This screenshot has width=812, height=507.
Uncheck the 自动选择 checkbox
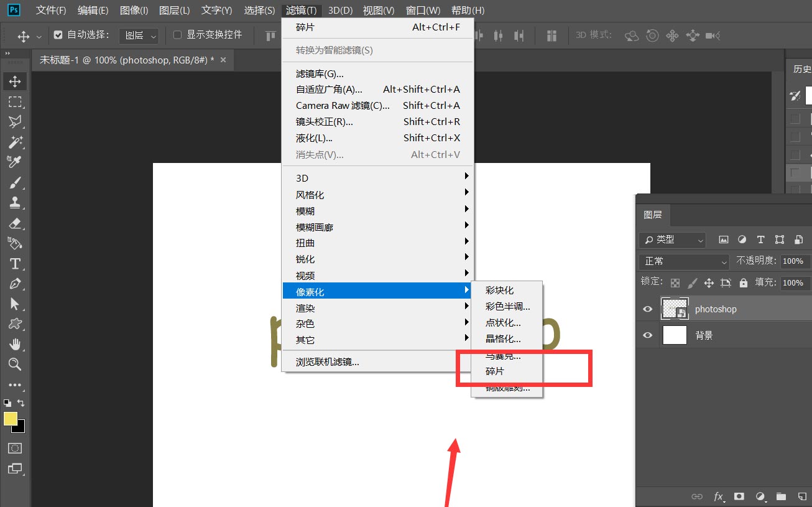(58, 35)
